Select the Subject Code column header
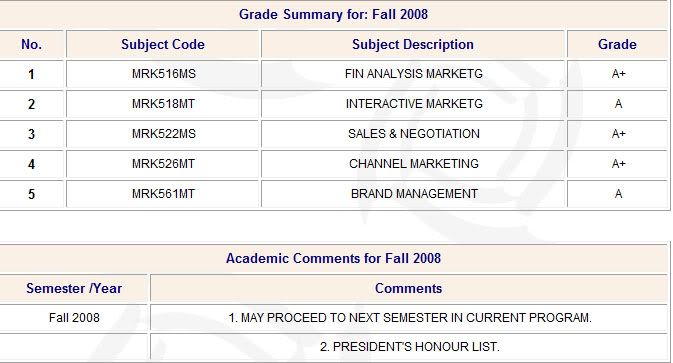Image resolution: width=673 pixels, height=363 pixels. (x=163, y=44)
